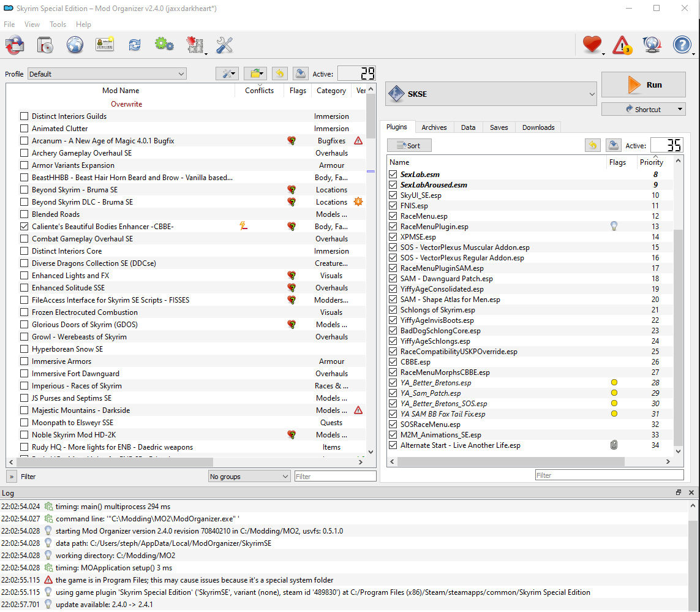
Task: Switch to the Downloads tab
Action: pos(538,127)
